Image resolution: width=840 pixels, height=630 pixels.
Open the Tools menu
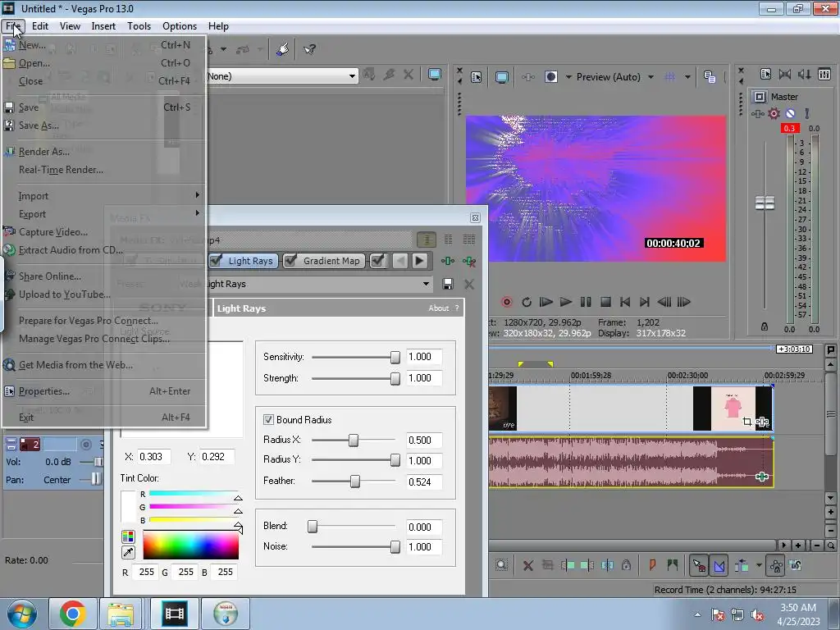139,25
